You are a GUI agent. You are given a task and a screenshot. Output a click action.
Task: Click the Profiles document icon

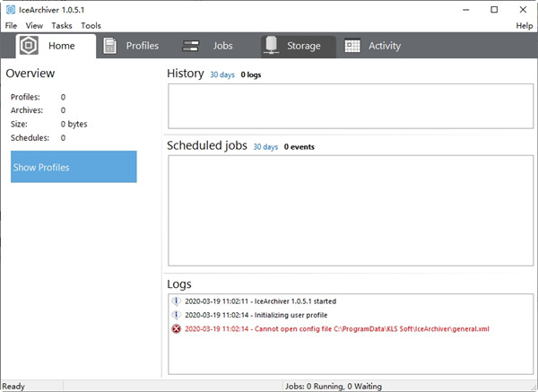coord(110,46)
